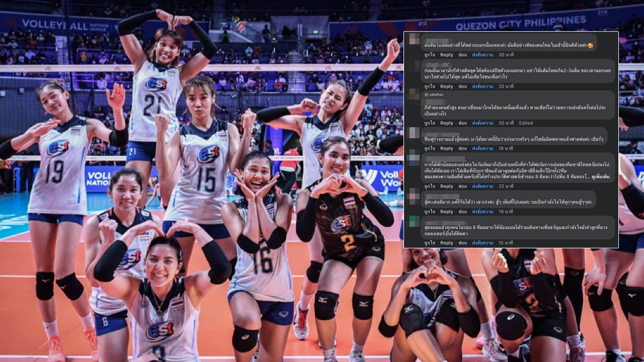Click the 18 นาที timestamp link

[x=505, y=148]
